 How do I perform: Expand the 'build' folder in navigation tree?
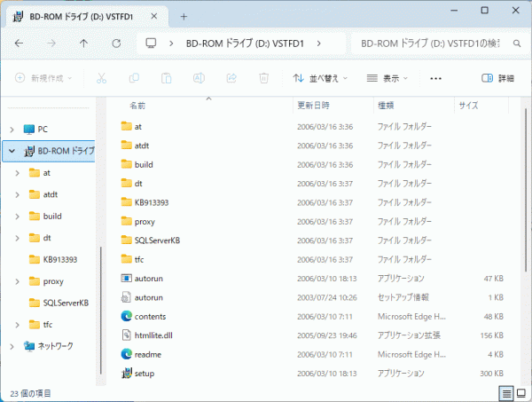[18, 217]
